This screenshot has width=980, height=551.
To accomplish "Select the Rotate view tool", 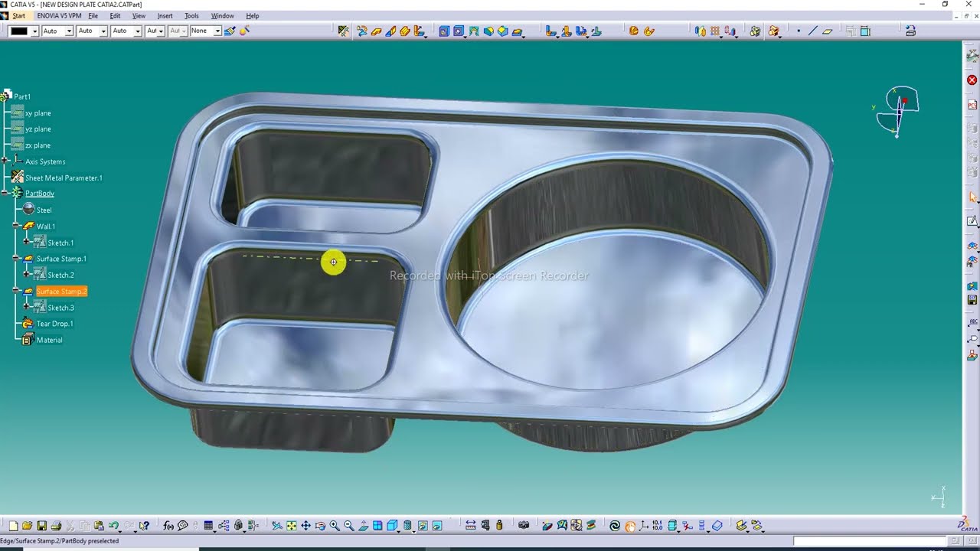I will [321, 526].
